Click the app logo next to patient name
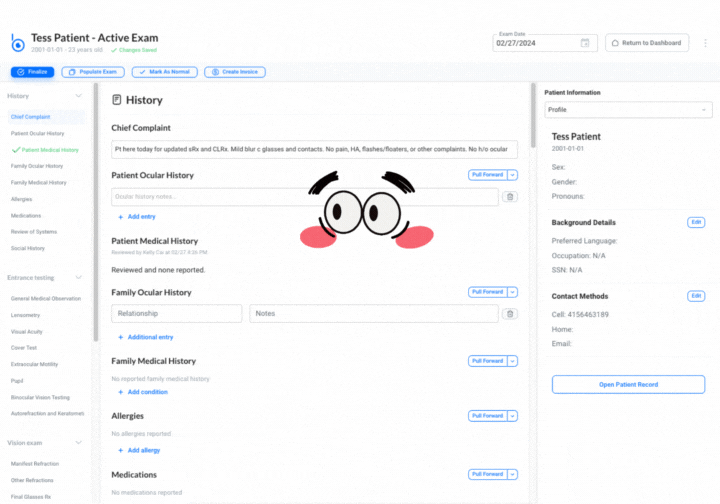Image resolution: width=720 pixels, height=504 pixels. 17,43
